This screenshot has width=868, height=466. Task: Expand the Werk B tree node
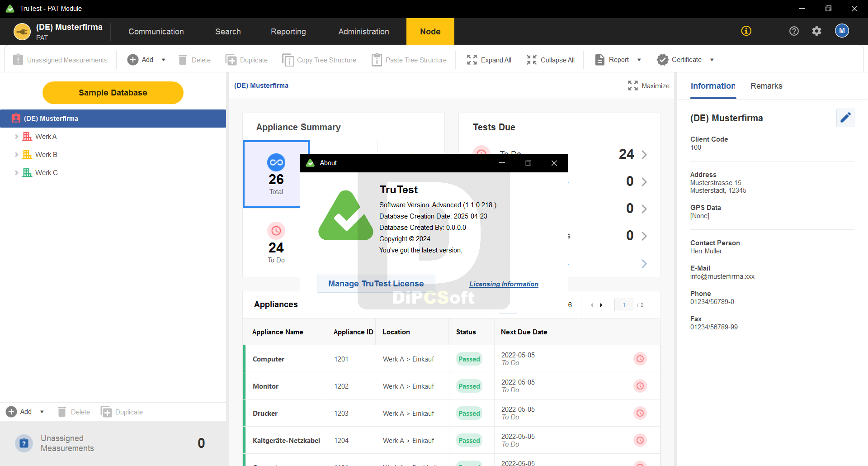point(16,155)
